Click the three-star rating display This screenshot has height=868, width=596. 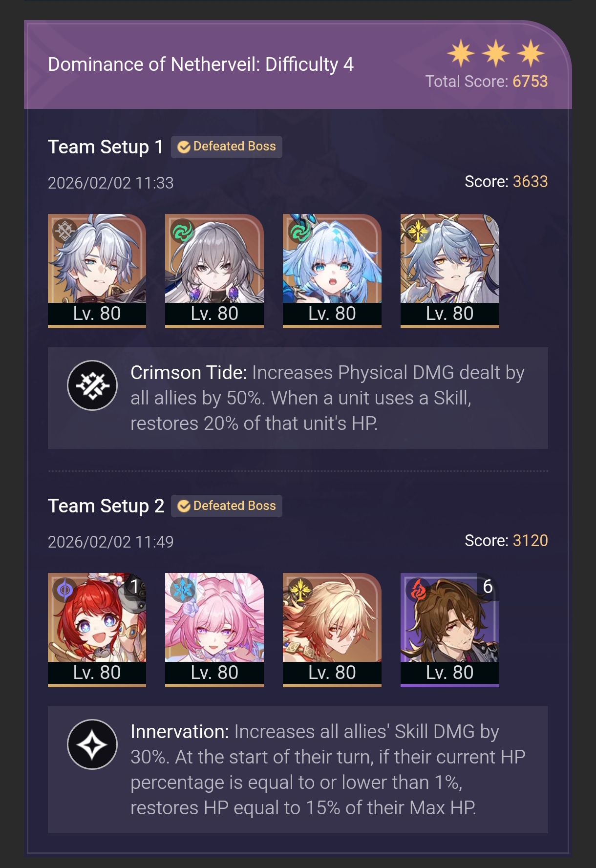click(496, 53)
